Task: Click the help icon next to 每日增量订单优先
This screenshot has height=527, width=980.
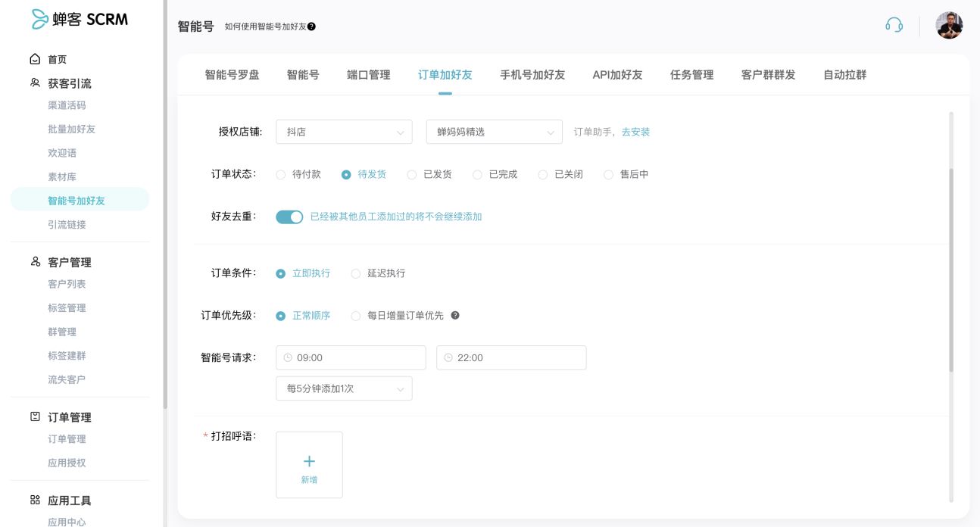Action: click(455, 315)
